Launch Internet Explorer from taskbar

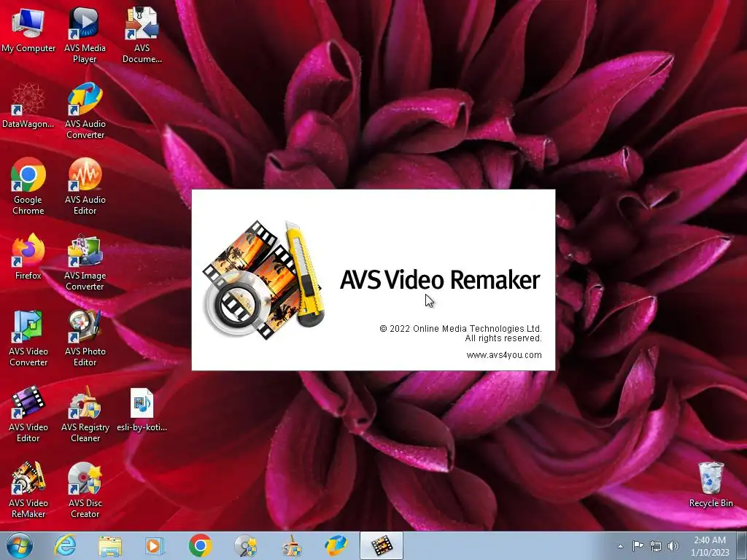tap(65, 545)
